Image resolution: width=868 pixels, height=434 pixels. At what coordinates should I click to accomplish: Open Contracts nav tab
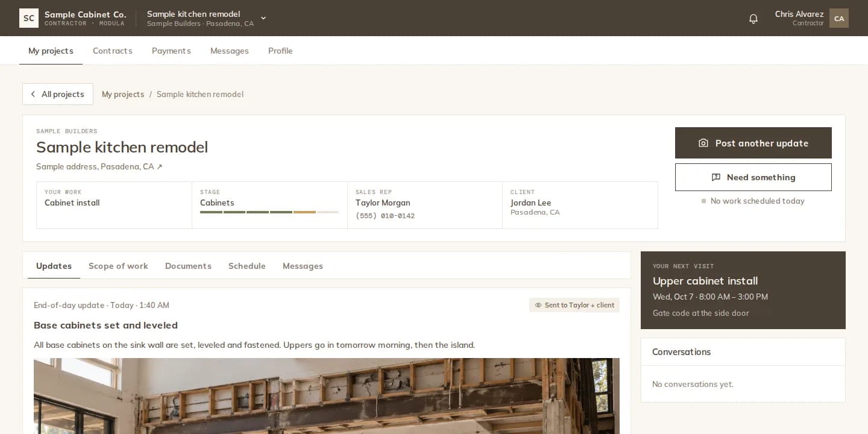pos(112,51)
